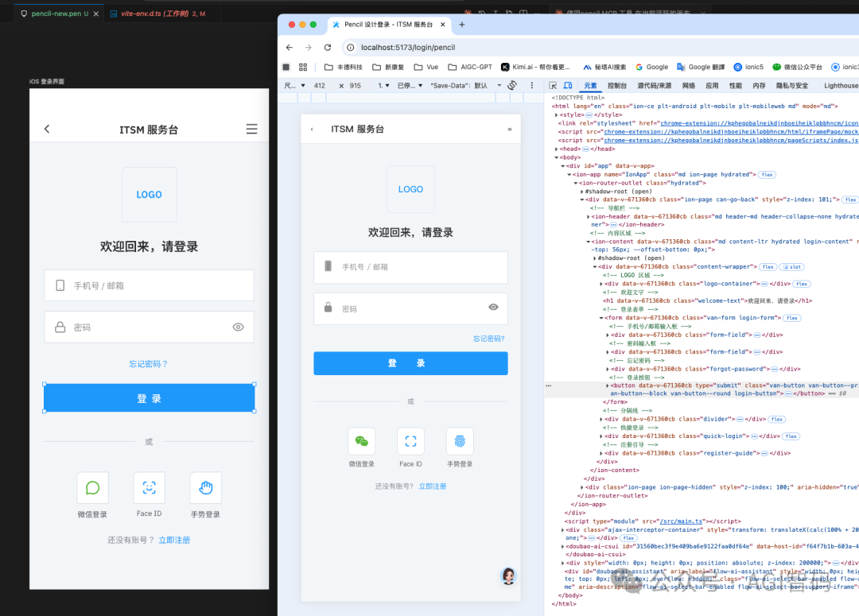Choose Face ID login in browser page

pyautogui.click(x=411, y=441)
